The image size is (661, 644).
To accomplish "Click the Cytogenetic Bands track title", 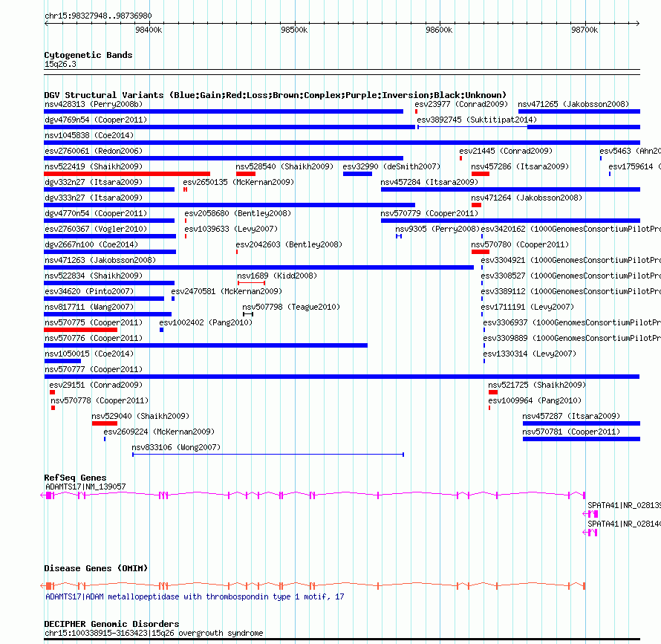I will tap(88, 55).
